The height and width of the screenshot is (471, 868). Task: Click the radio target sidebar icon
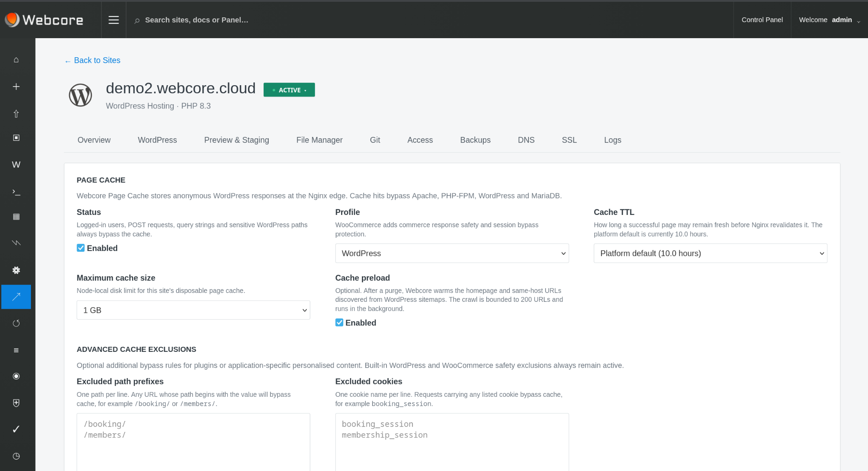pyautogui.click(x=16, y=376)
